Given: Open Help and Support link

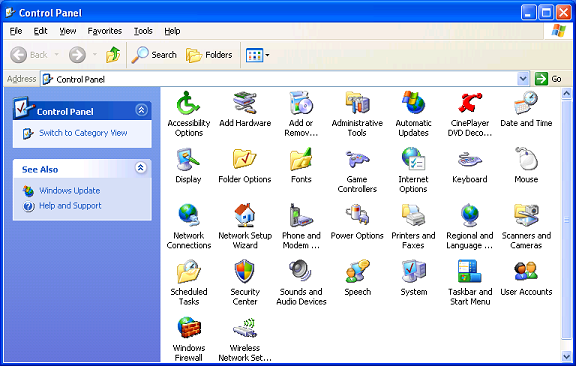Looking at the screenshot, I should tap(70, 206).
